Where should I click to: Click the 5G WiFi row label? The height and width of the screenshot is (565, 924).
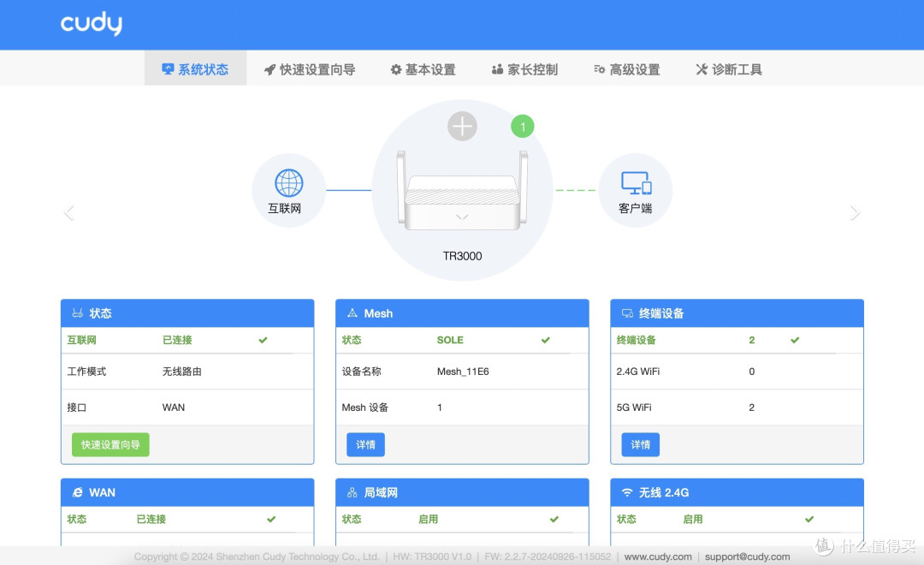(x=634, y=407)
